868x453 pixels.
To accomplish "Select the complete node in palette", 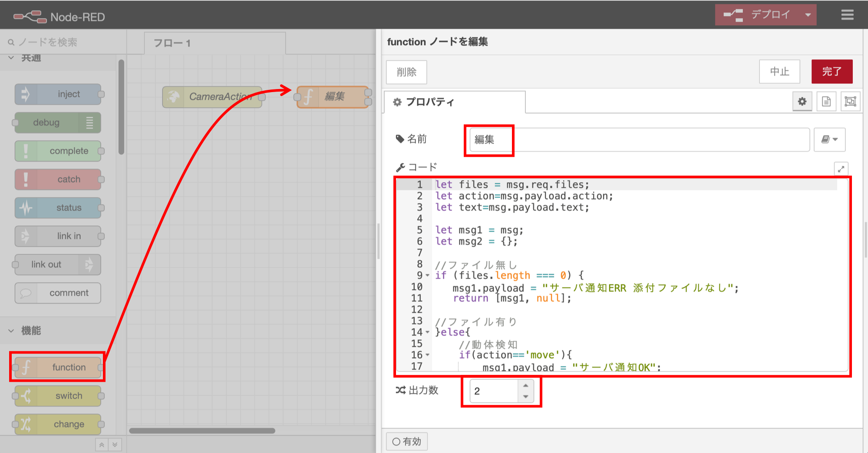I will pyautogui.click(x=58, y=151).
